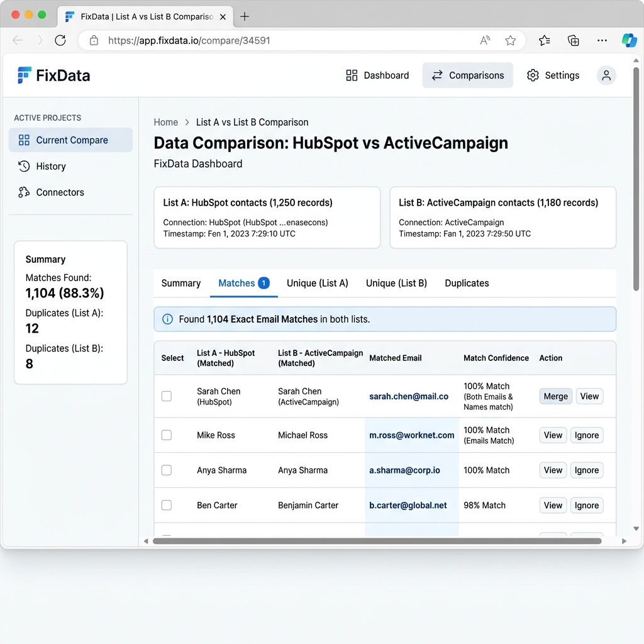The image size is (644, 644).
Task: Open History in the sidebar
Action: tap(42, 166)
